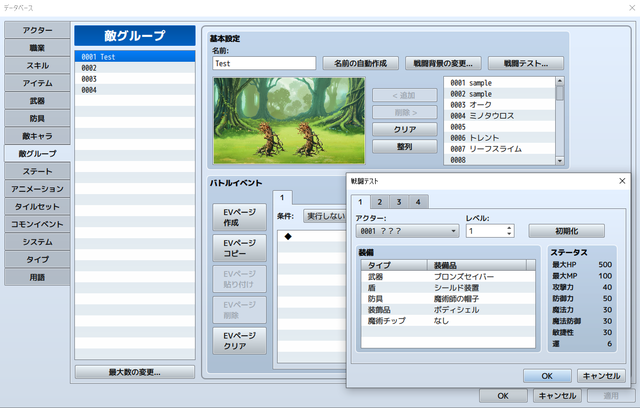Switch to the 敵キャラ tab

coord(37,136)
